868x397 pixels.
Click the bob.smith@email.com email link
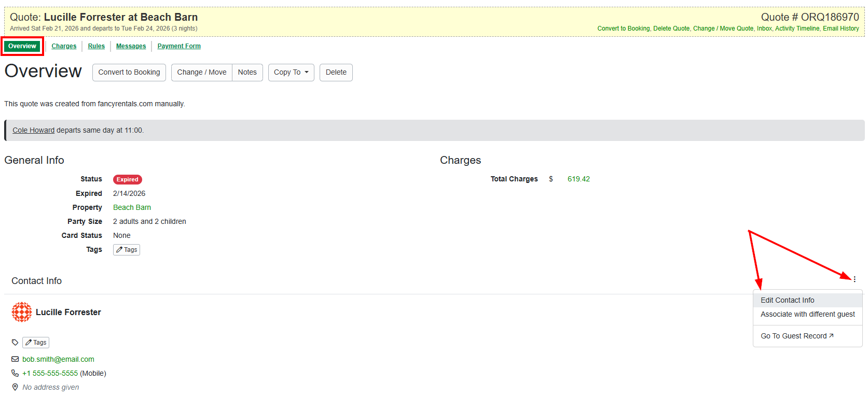pos(58,359)
